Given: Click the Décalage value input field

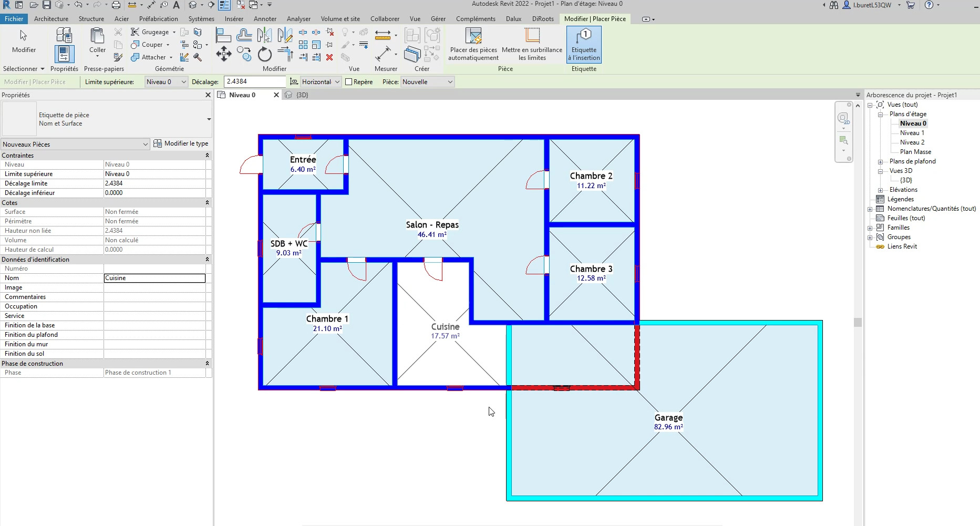Looking at the screenshot, I should [x=255, y=82].
